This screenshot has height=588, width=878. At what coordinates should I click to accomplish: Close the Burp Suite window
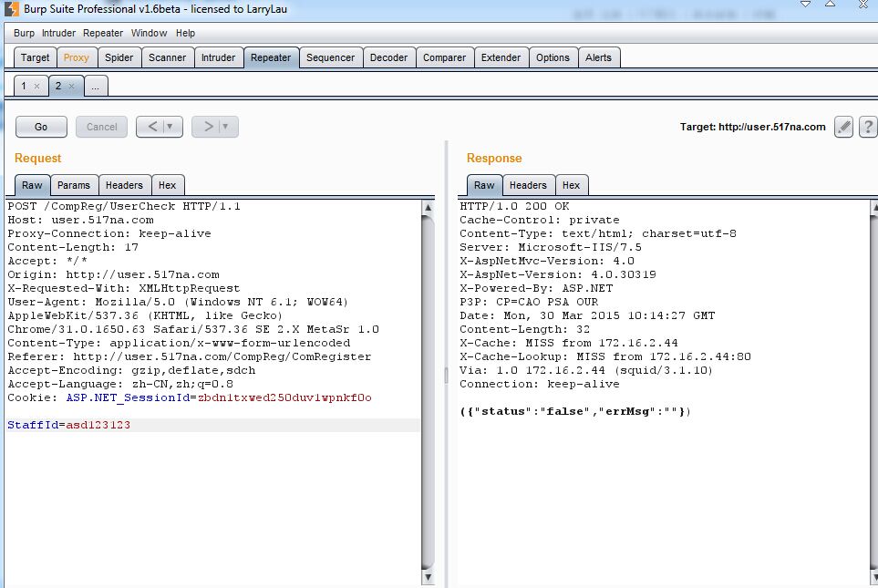coord(863,5)
